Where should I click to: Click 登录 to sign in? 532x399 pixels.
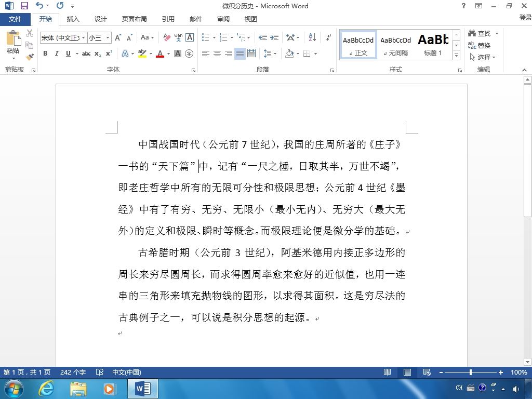pyautogui.click(x=525, y=18)
